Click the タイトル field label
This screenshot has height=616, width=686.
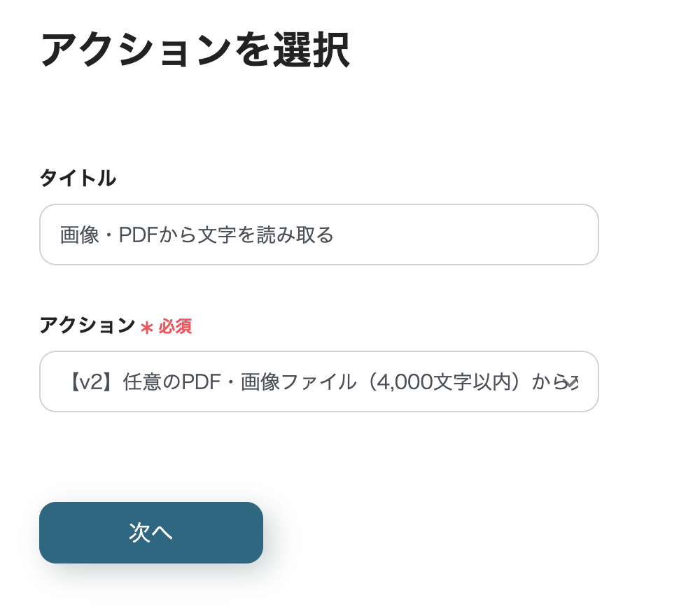pos(78,178)
